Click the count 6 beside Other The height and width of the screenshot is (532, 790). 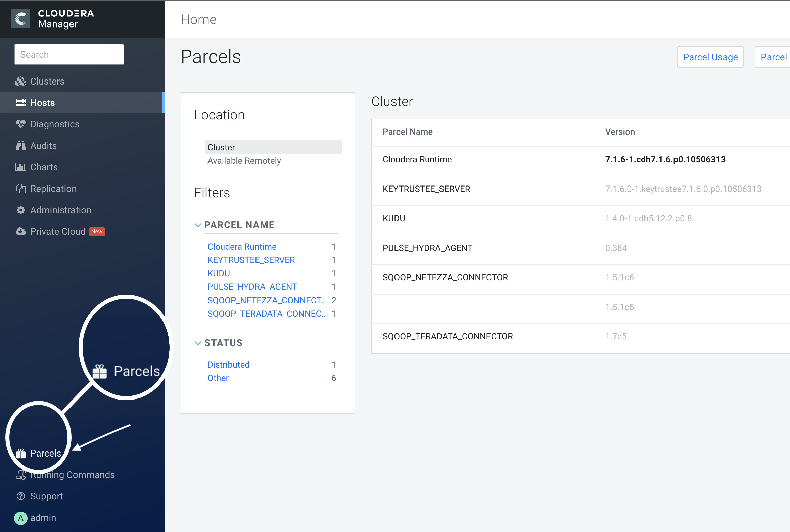coord(334,378)
